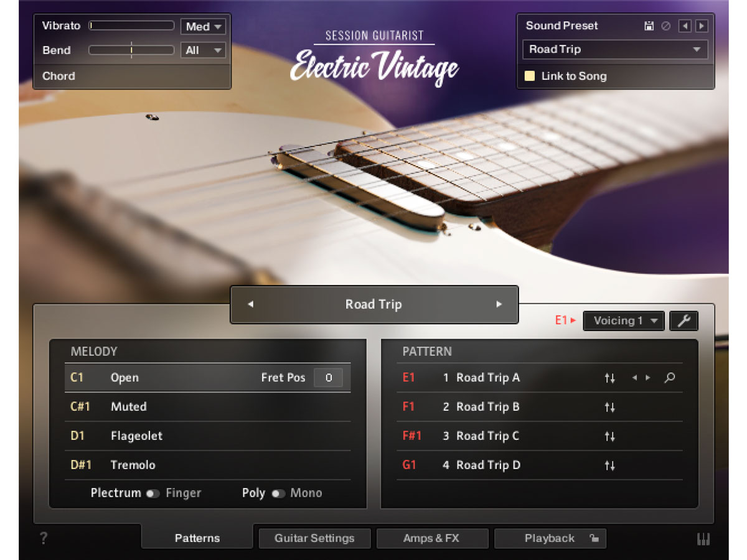Open the Sound Preset dropdown showing Road Trip

tap(615, 50)
